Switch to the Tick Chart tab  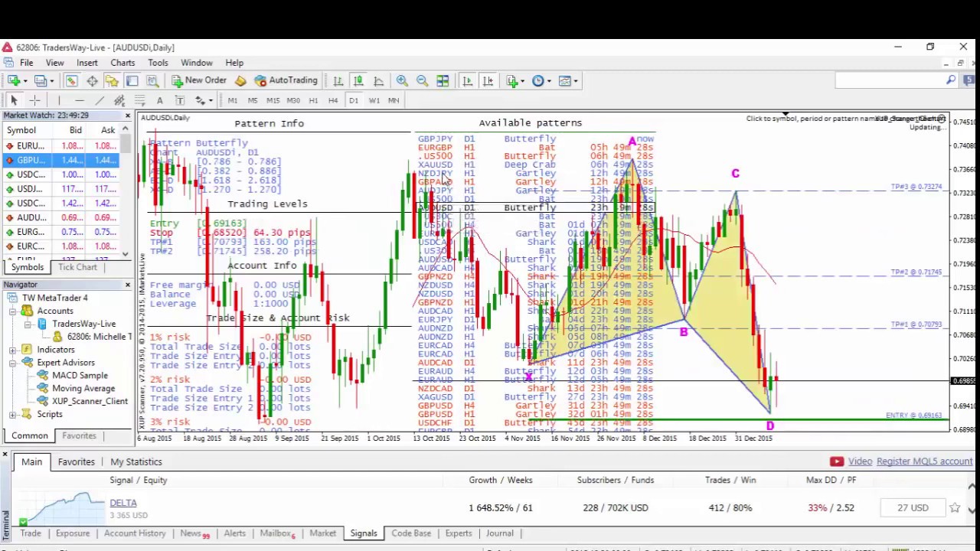pos(77,267)
